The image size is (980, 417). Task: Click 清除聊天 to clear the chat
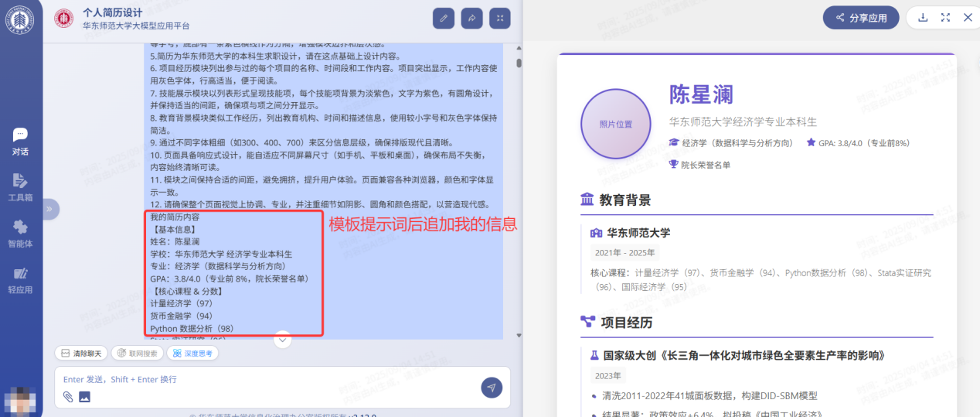[81, 354]
